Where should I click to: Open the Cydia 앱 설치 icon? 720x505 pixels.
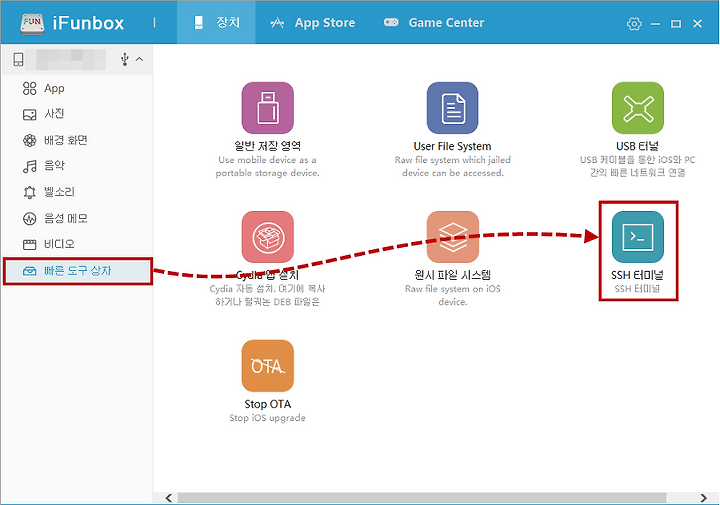tap(268, 237)
